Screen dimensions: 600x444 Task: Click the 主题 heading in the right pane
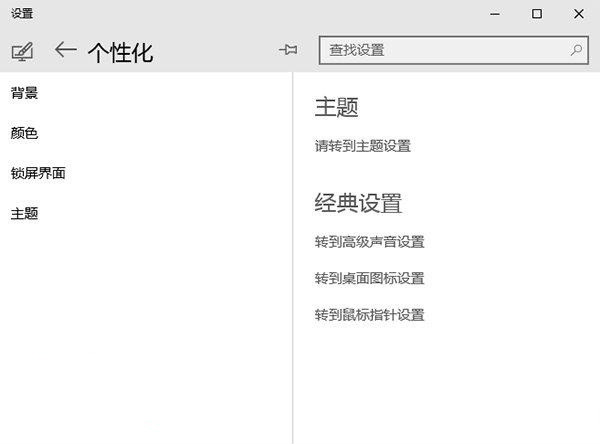(x=336, y=107)
